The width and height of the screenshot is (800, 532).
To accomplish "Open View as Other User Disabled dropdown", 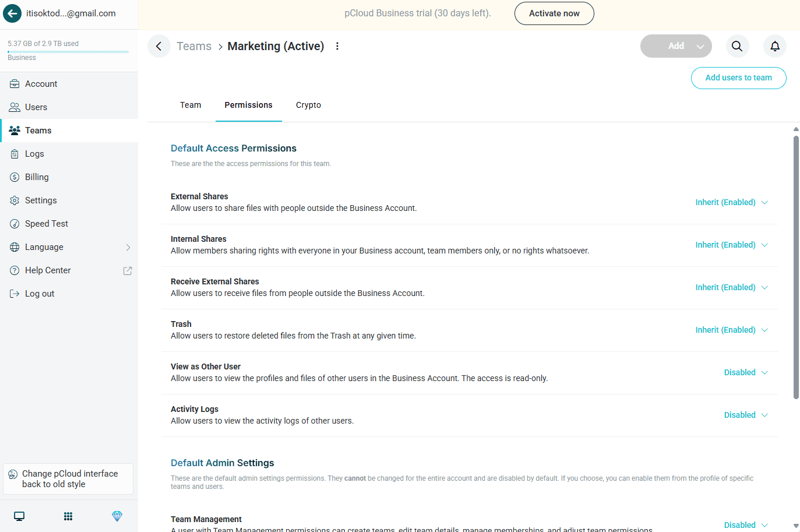I will coord(746,372).
